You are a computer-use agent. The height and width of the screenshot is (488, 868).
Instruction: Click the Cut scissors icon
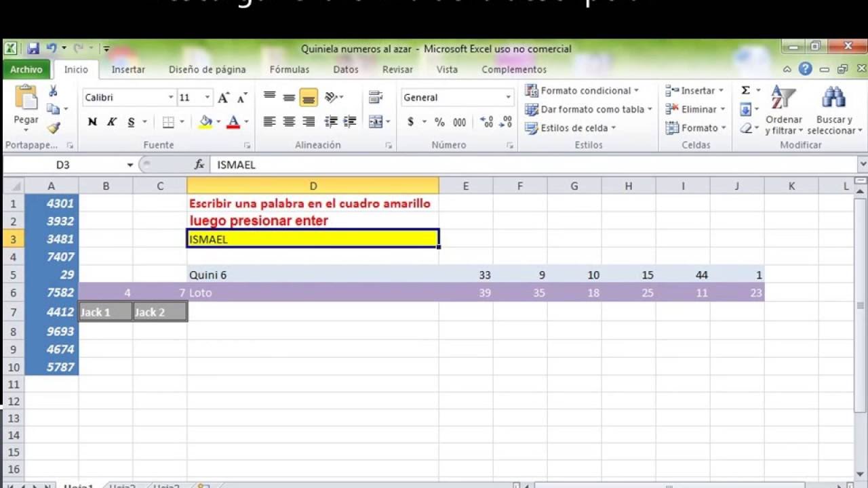coord(53,91)
